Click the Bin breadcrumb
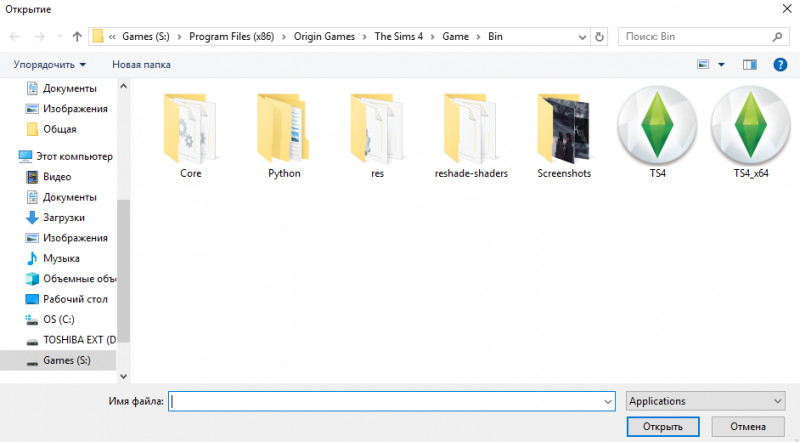 tap(495, 37)
